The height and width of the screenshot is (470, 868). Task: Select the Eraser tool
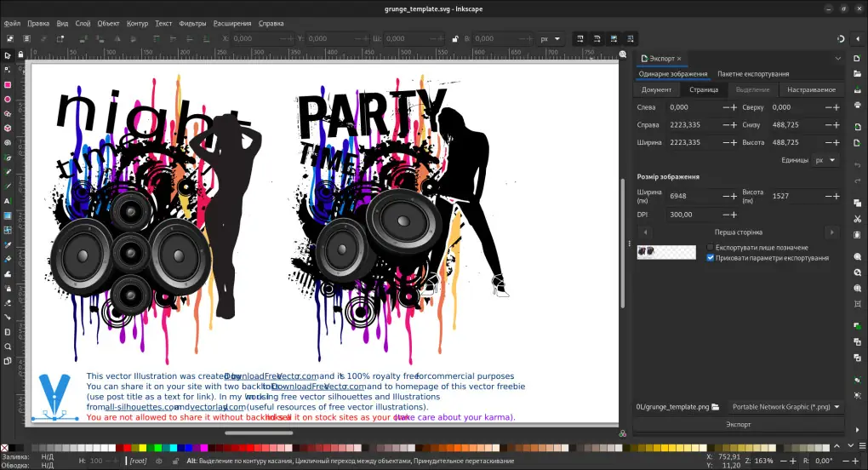point(8,303)
